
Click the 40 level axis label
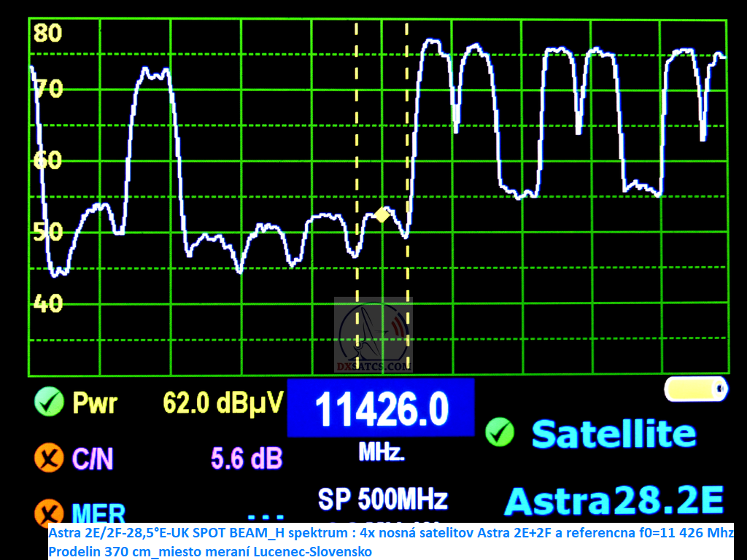(x=47, y=303)
